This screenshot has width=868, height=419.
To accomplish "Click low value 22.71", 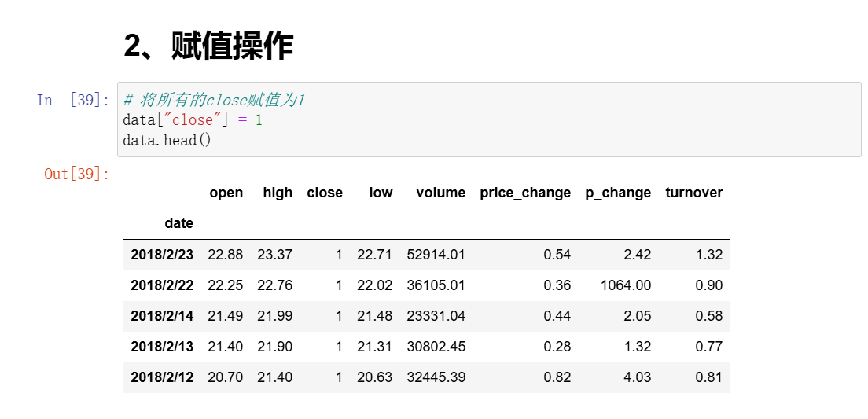I will pos(375,255).
